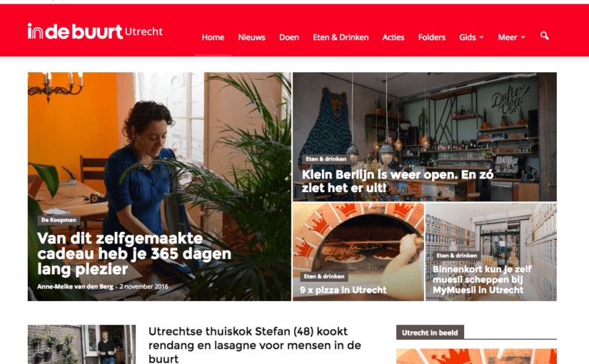The height and width of the screenshot is (364, 589).
Task: Open author Anne-Meike van den Berg link
Action: pos(75,287)
